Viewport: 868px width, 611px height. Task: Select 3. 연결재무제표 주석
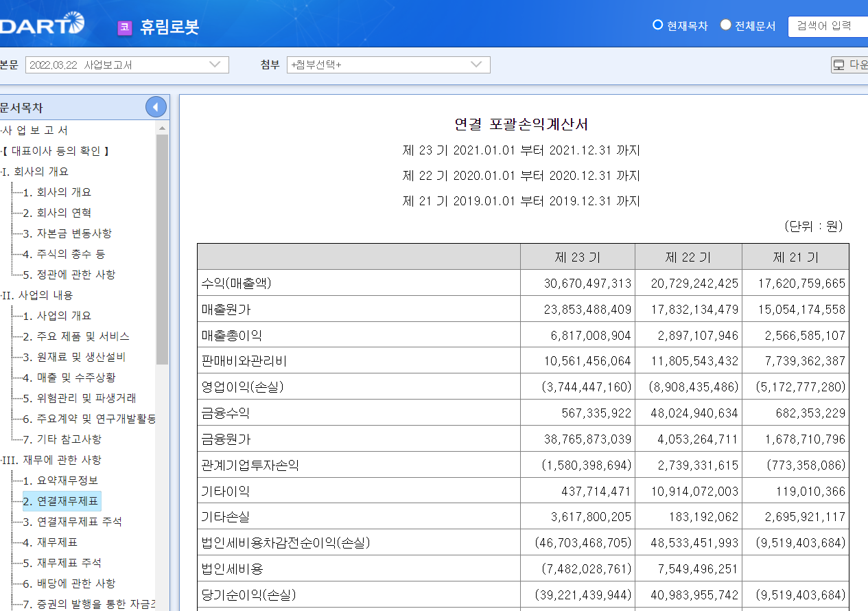click(x=71, y=522)
